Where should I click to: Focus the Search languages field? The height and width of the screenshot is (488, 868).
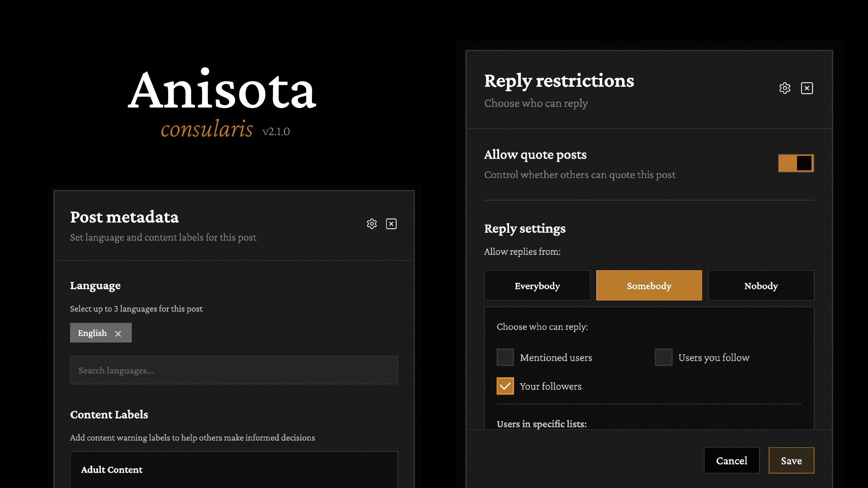tap(234, 371)
